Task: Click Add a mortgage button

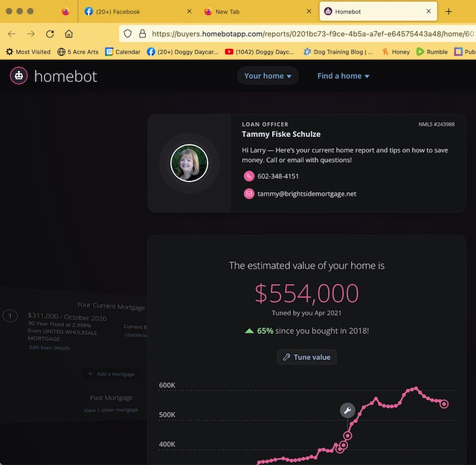Action: click(x=111, y=374)
